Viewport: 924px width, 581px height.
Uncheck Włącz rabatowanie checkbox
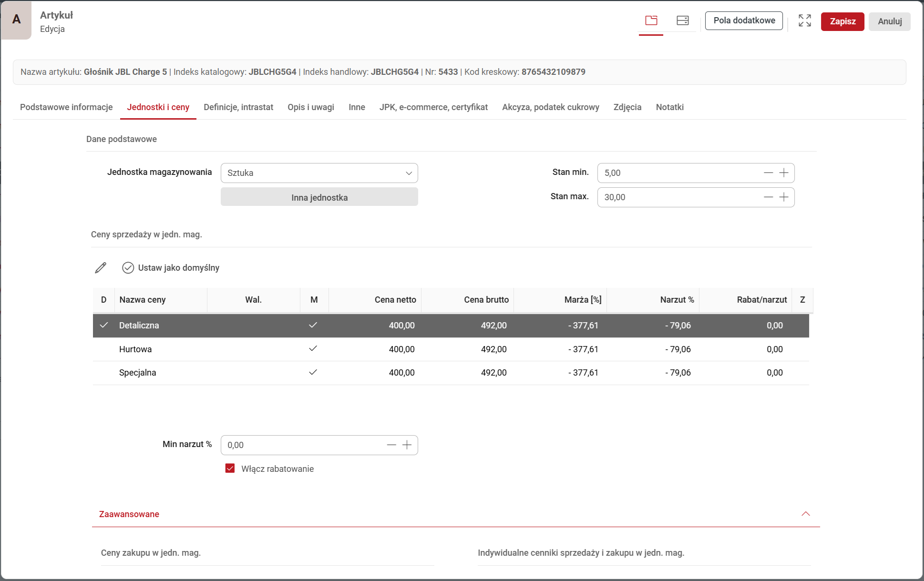pos(230,469)
